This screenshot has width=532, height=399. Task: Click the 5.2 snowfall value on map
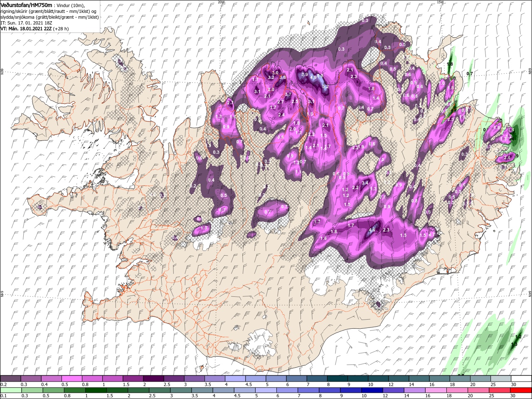(325, 86)
